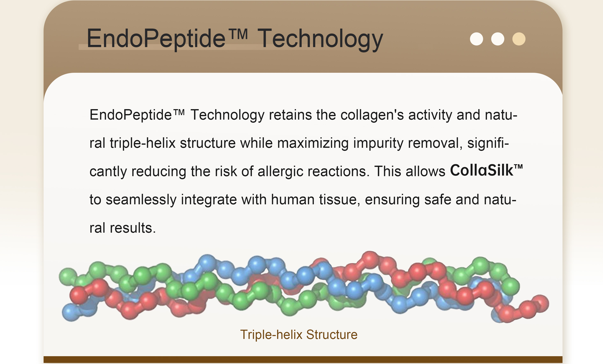
Task: Click "impurity removal" in the paragraph
Action: (x=406, y=143)
